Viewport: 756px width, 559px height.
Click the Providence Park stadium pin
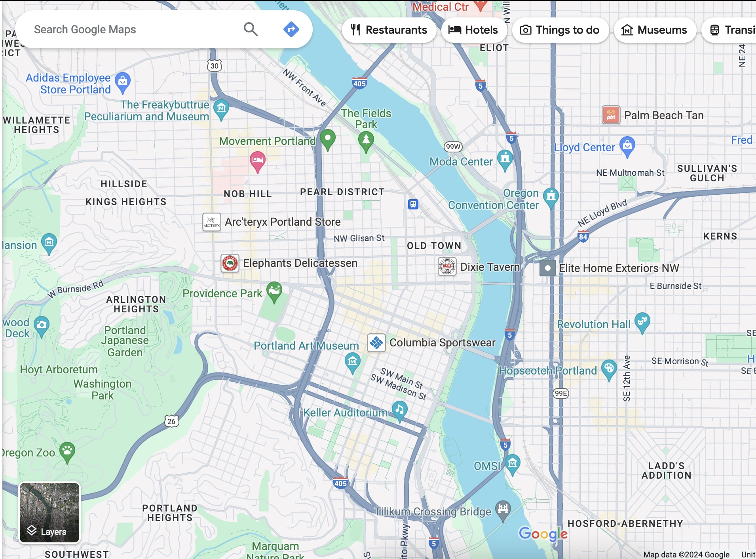click(x=274, y=292)
